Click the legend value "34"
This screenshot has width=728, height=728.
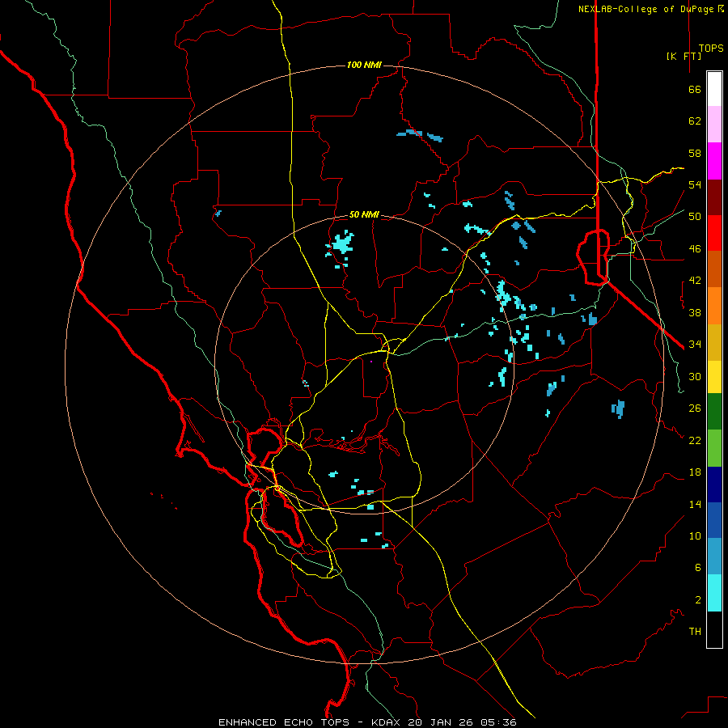point(695,345)
